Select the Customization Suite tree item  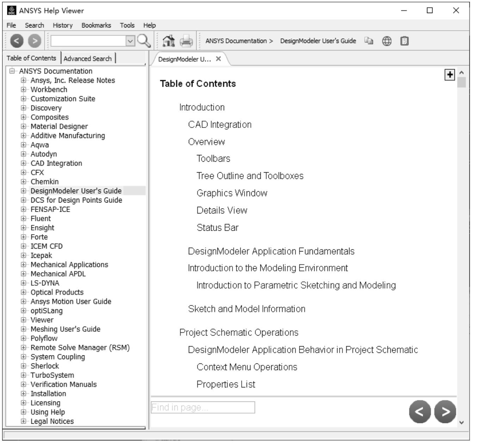click(x=63, y=99)
